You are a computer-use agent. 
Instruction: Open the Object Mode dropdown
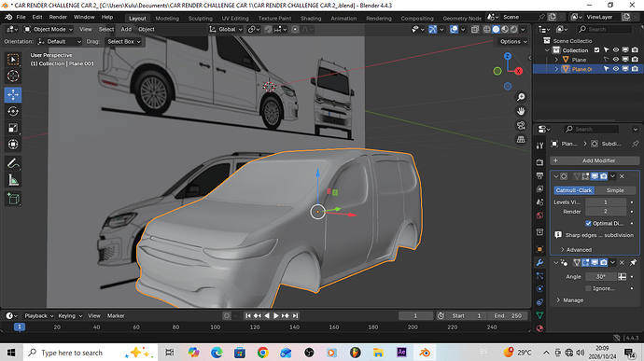(48, 30)
